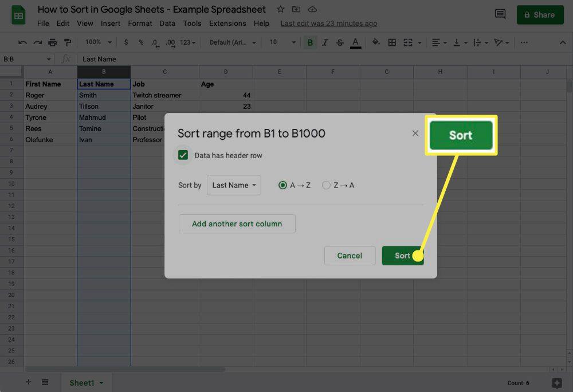Open text rotation dropdown
The image size is (573, 392).
[x=501, y=42]
